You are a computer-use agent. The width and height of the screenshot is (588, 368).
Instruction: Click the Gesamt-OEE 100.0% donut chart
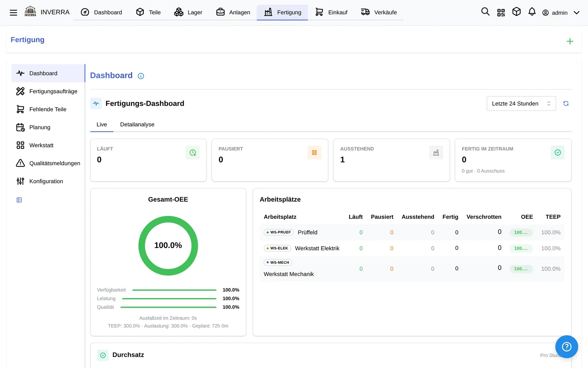coord(168,245)
